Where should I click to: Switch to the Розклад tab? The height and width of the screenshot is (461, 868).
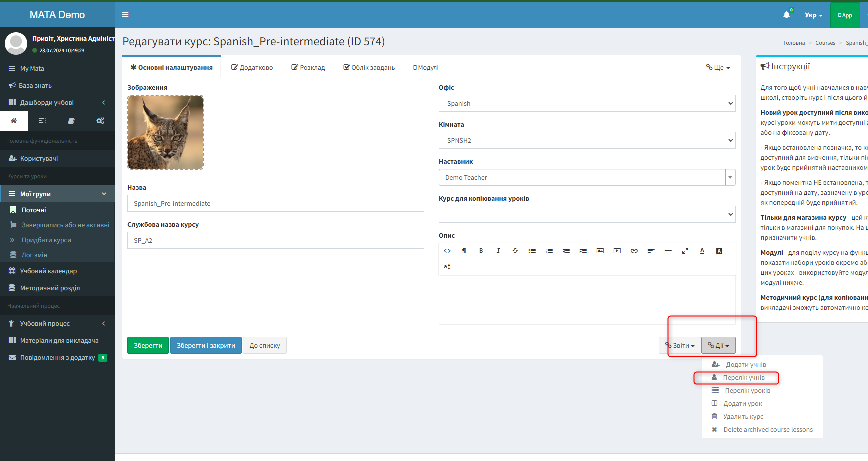(x=308, y=68)
